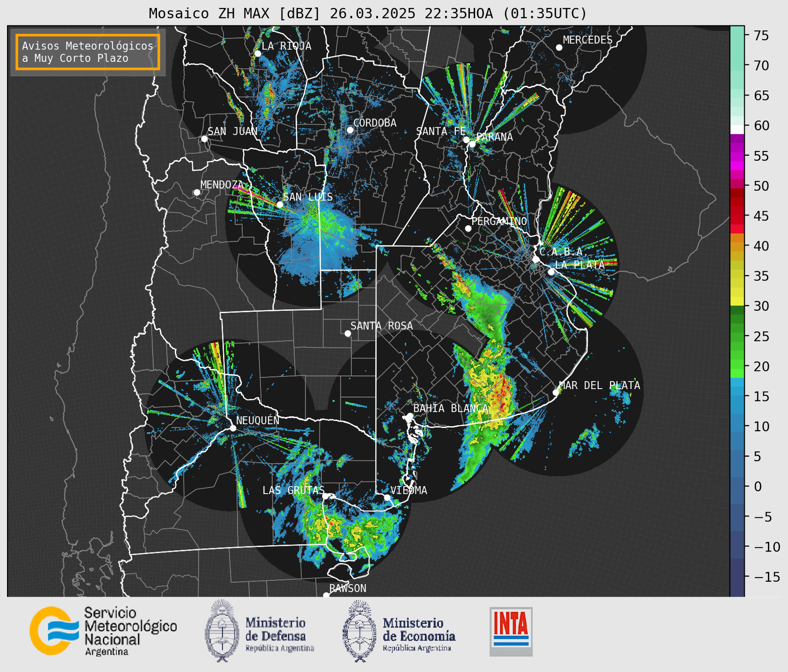The width and height of the screenshot is (788, 672).
Task: Click the Mar del Plata city marker dot
Action: tap(556, 393)
